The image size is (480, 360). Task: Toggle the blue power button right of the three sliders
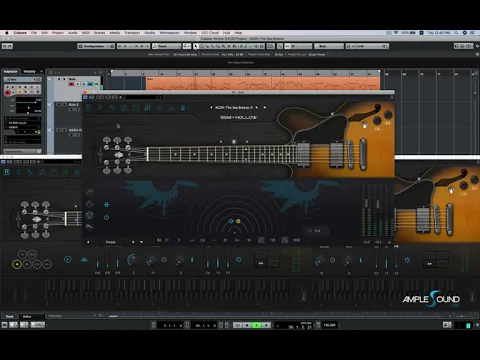tap(239, 259)
